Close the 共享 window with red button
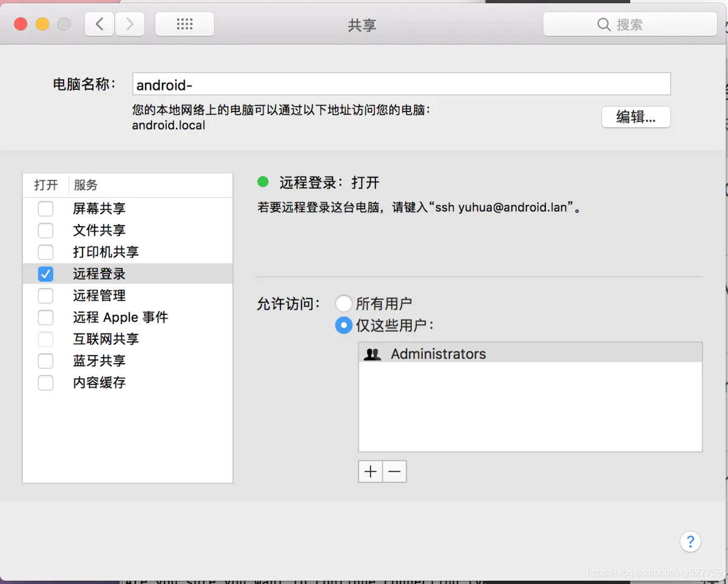728x584 pixels. pyautogui.click(x=21, y=24)
